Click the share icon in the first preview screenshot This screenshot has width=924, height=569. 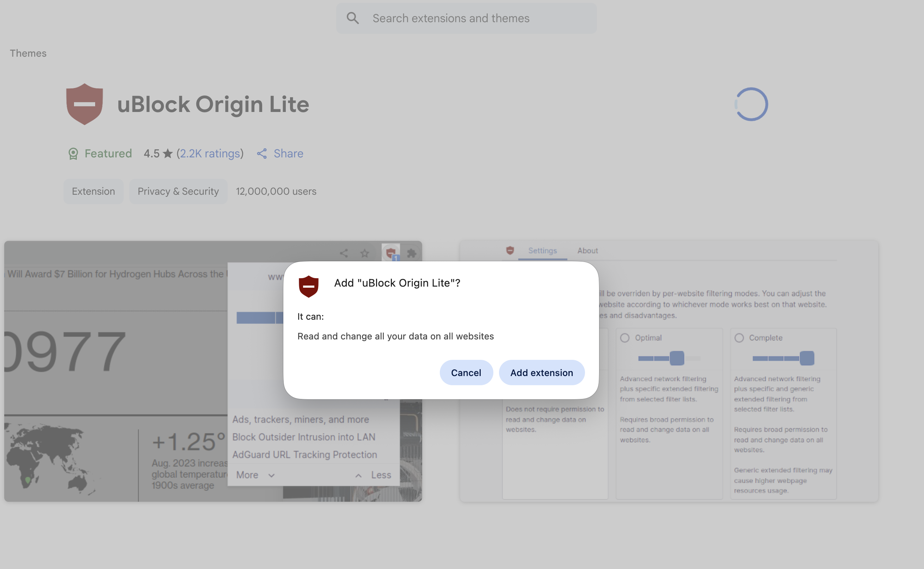343,253
